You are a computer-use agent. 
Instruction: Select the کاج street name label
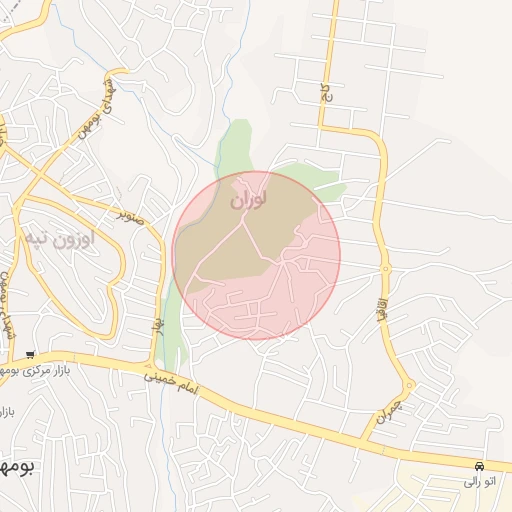click(x=327, y=94)
